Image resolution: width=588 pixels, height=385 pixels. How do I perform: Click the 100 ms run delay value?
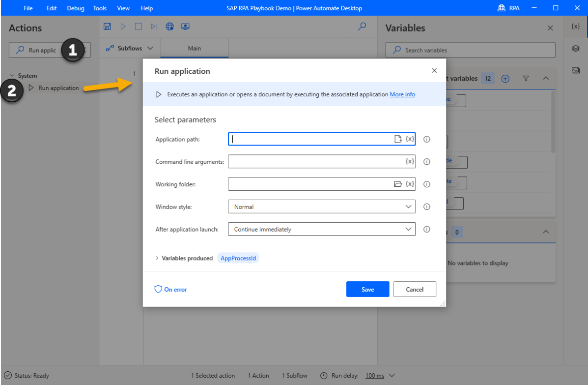click(375, 376)
